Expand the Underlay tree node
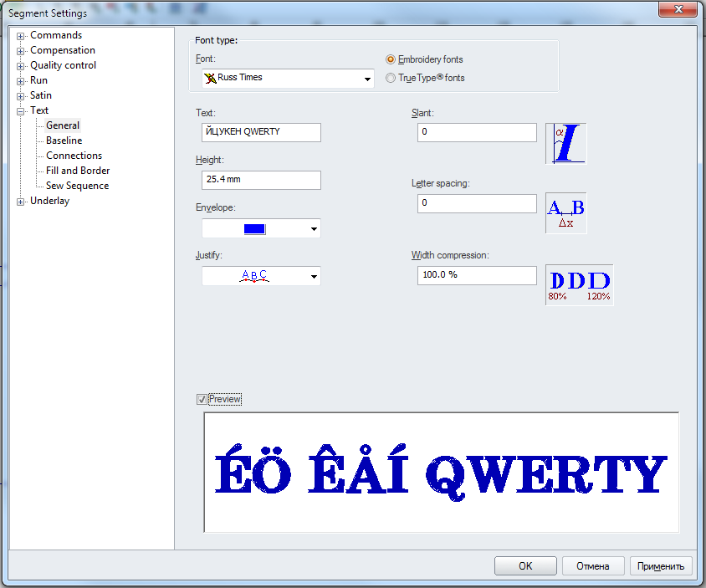 click(x=21, y=202)
